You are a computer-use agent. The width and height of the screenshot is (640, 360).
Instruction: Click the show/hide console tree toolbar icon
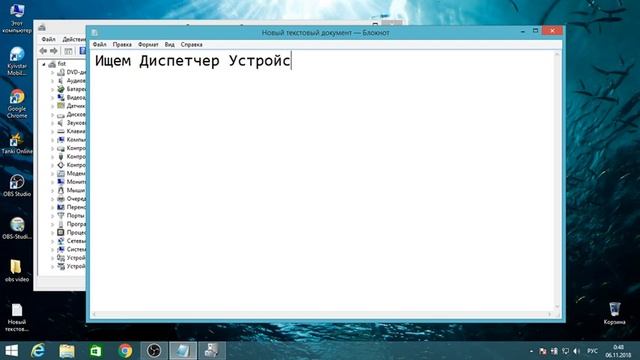pos(68,51)
